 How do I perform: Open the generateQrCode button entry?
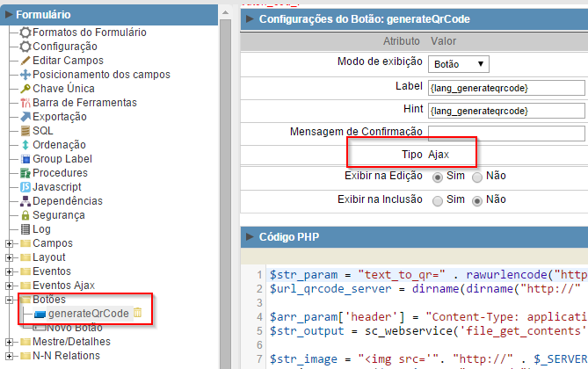click(x=88, y=314)
